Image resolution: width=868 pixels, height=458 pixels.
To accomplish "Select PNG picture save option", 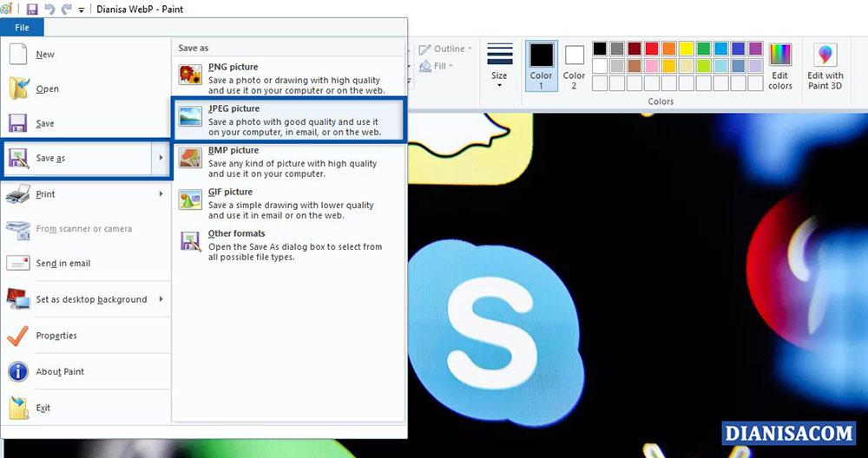I will 289,77.
